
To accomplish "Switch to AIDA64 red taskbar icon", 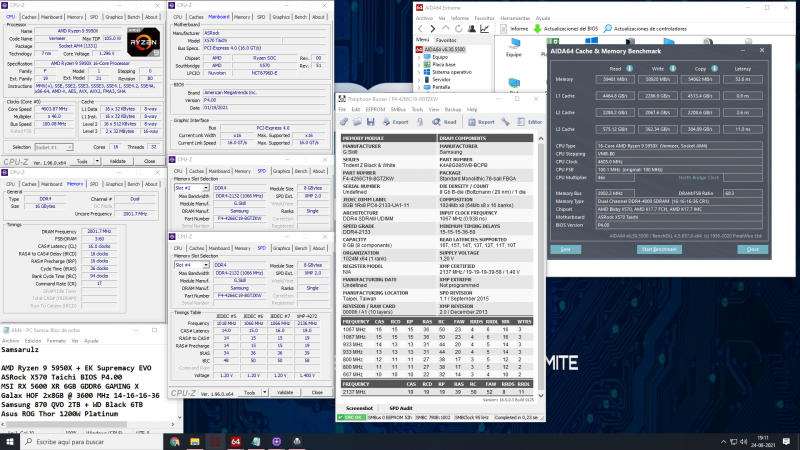I will [x=236, y=442].
